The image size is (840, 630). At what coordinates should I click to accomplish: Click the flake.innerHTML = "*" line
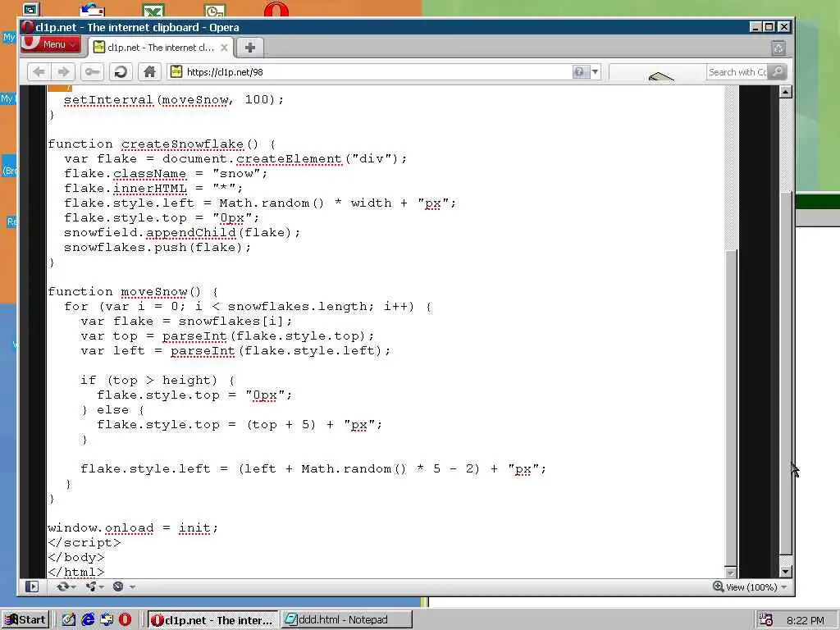click(x=153, y=189)
